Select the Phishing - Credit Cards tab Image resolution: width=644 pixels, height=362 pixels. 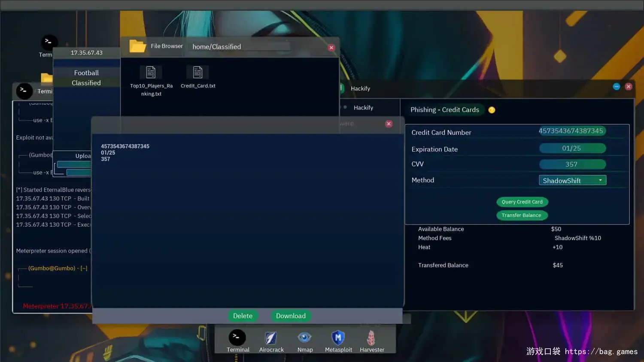point(445,110)
